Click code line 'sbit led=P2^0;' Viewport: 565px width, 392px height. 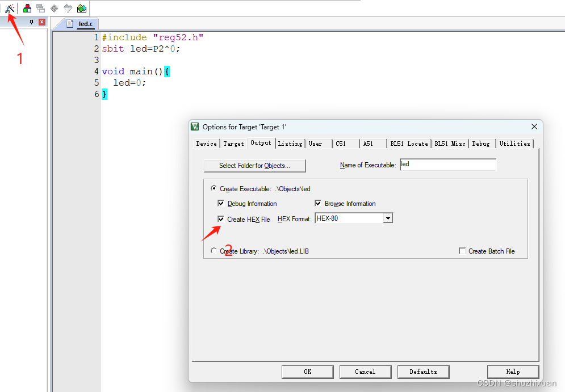(x=141, y=49)
